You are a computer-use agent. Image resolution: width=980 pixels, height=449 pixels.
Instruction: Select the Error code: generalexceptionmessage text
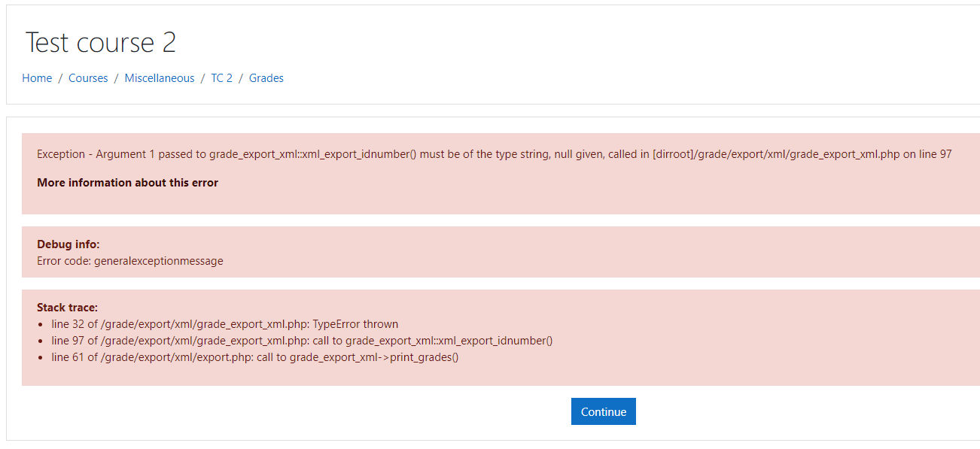pyautogui.click(x=130, y=261)
